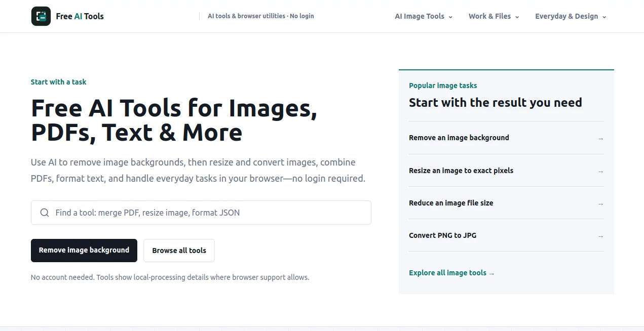Click the Remove image background button
This screenshot has height=331, width=644.
(x=84, y=251)
